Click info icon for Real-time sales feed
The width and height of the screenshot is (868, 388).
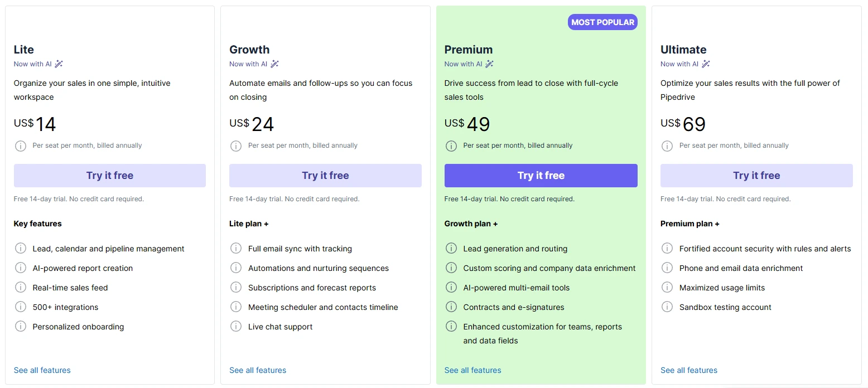pos(21,288)
